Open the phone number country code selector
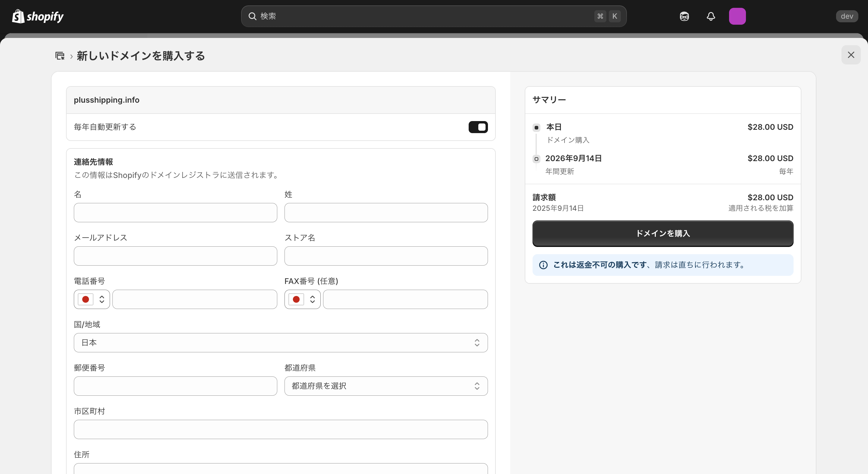This screenshot has width=868, height=474. [92, 299]
